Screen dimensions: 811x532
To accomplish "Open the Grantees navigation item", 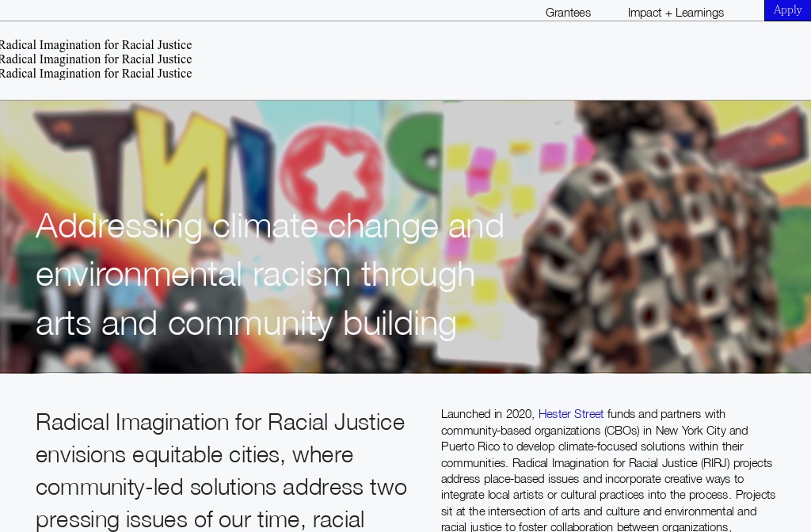I will 568,13.
